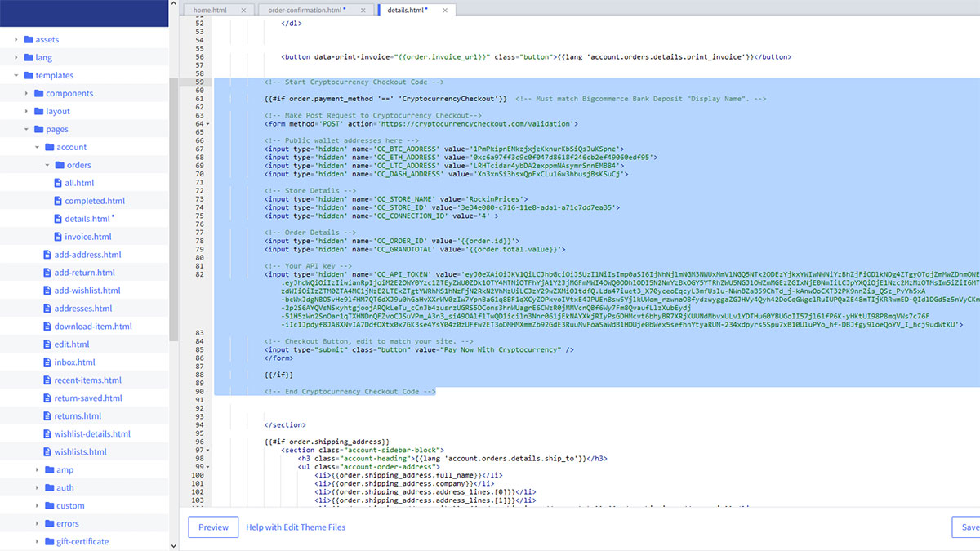Click the file icon beside returns.html

47,416
